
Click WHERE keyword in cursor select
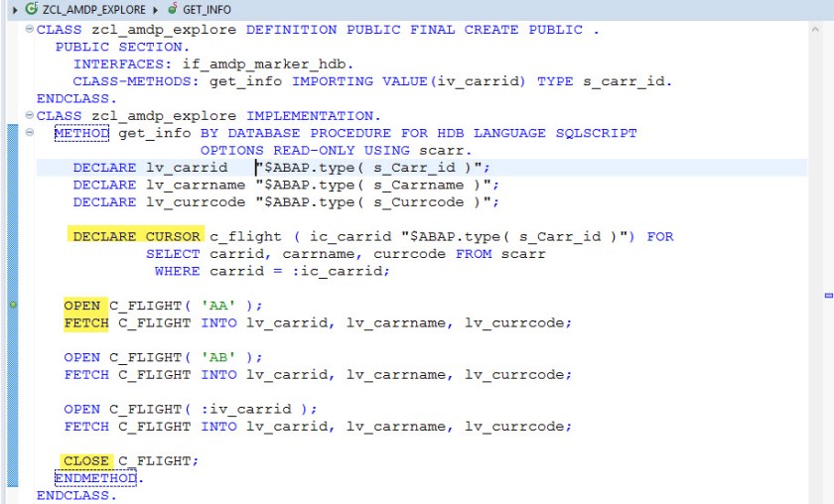click(177, 271)
